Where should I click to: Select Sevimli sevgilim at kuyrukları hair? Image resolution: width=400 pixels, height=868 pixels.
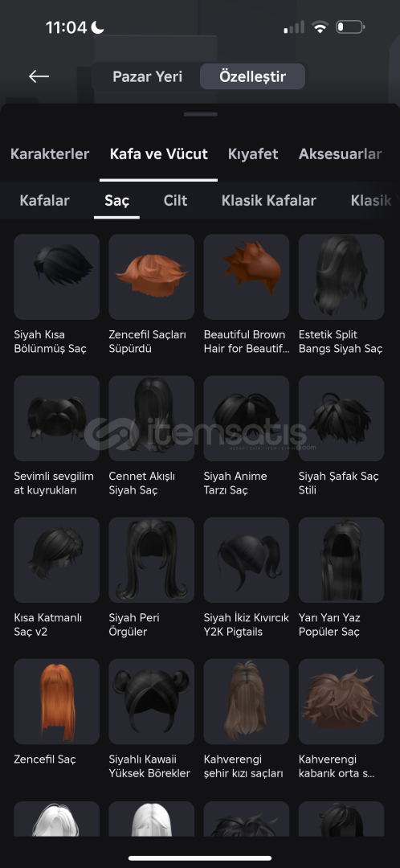point(56,419)
